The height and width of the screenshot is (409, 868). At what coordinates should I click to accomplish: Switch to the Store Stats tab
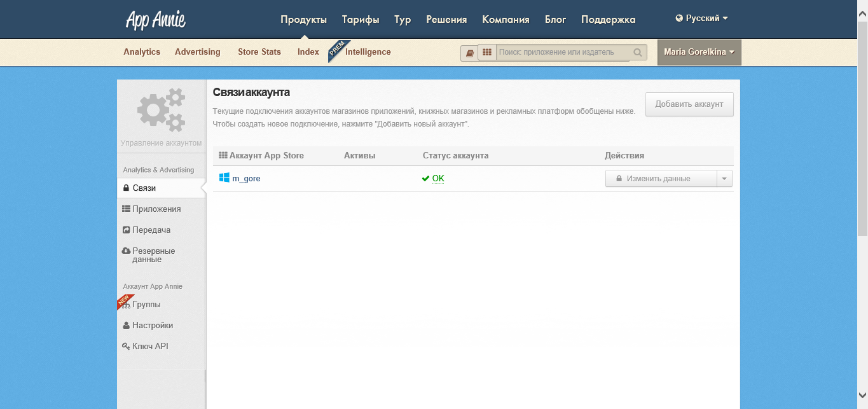pyautogui.click(x=259, y=52)
